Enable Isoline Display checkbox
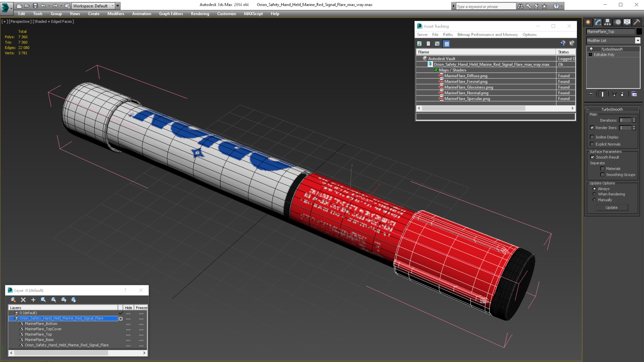The image size is (644, 362). 592,137
